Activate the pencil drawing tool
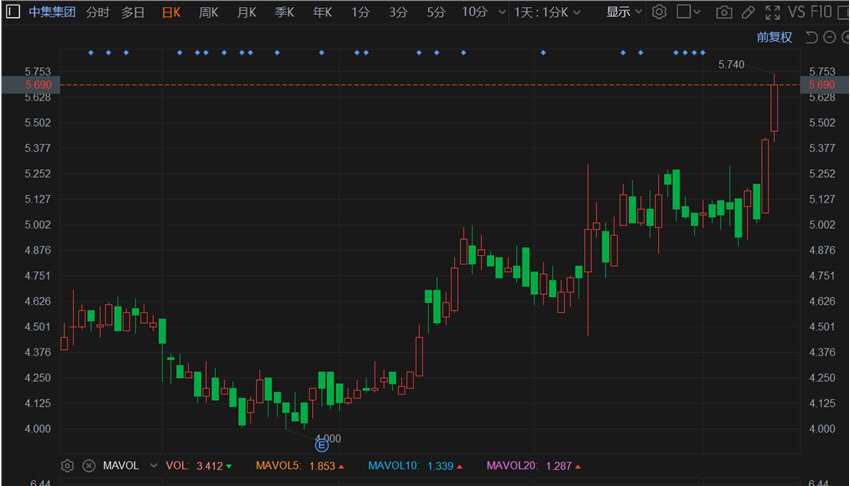The width and height of the screenshot is (850, 486). click(x=748, y=12)
